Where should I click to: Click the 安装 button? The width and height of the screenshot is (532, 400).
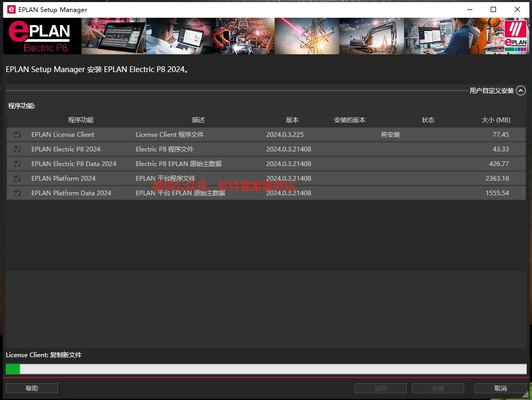coord(438,388)
